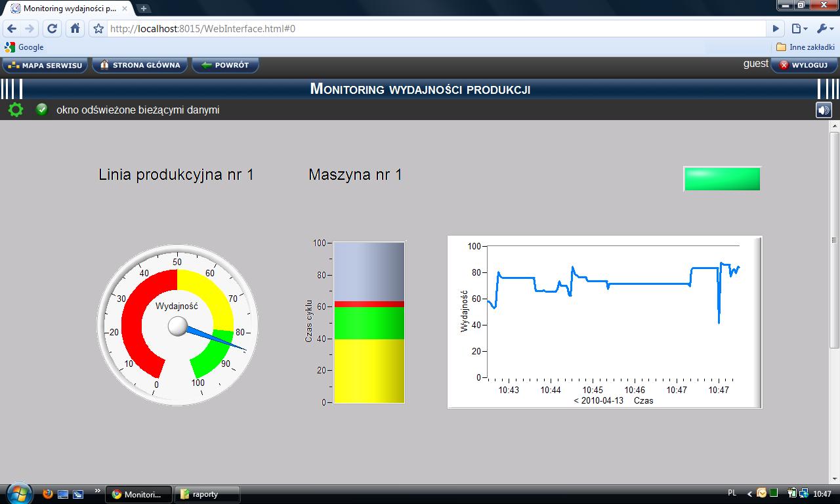Click the green status indicator light

pos(722,178)
